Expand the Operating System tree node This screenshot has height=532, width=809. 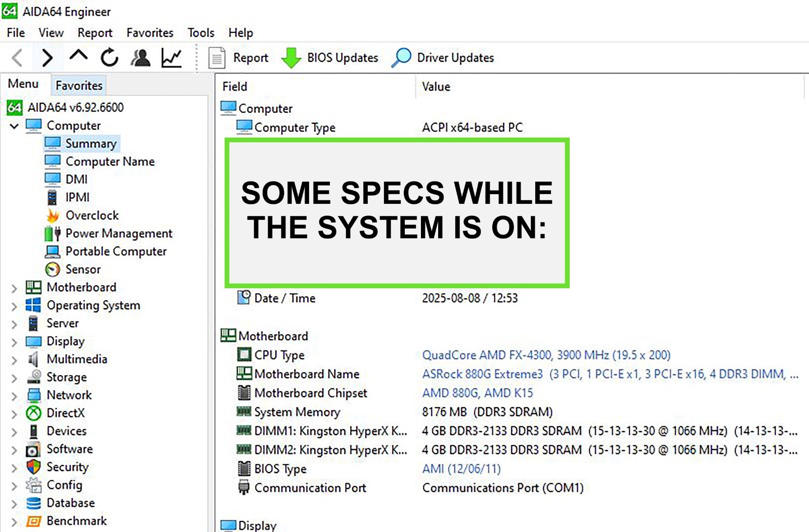point(14,306)
